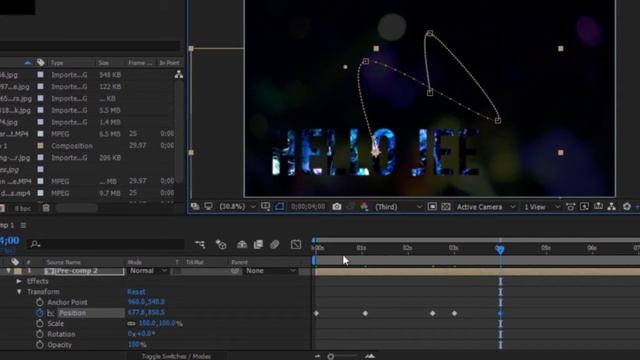Click the timeline zoom slider handle
This screenshot has width=640, height=360.
coord(331,357)
